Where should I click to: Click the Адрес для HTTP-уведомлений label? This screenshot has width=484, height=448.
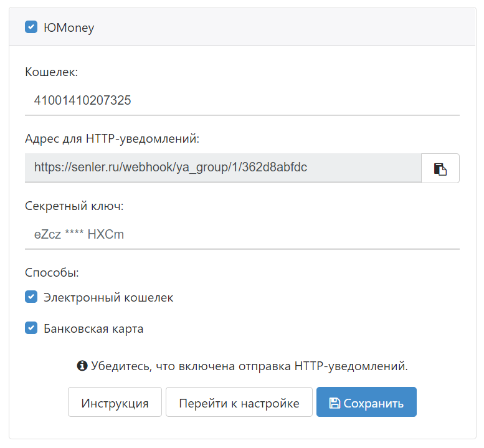click(112, 139)
